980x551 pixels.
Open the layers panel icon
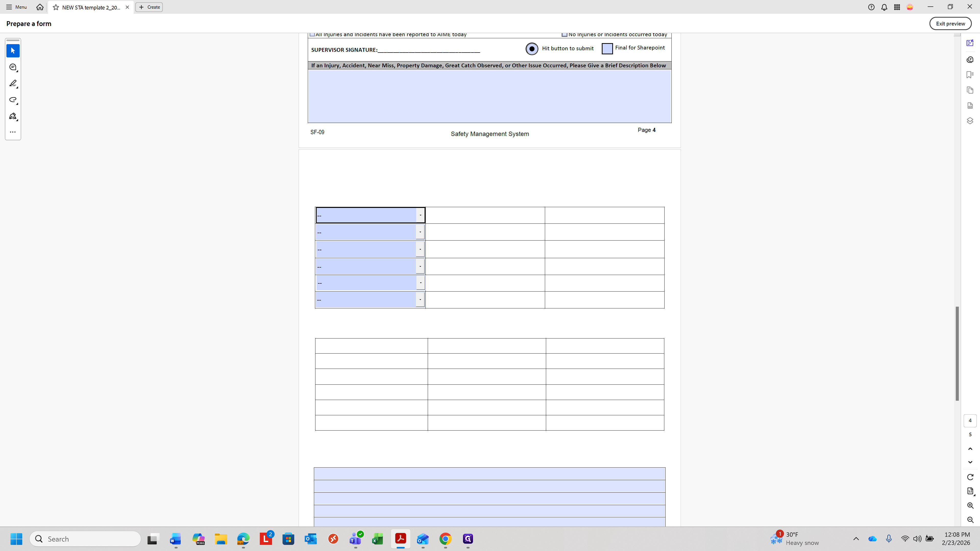[970, 121]
